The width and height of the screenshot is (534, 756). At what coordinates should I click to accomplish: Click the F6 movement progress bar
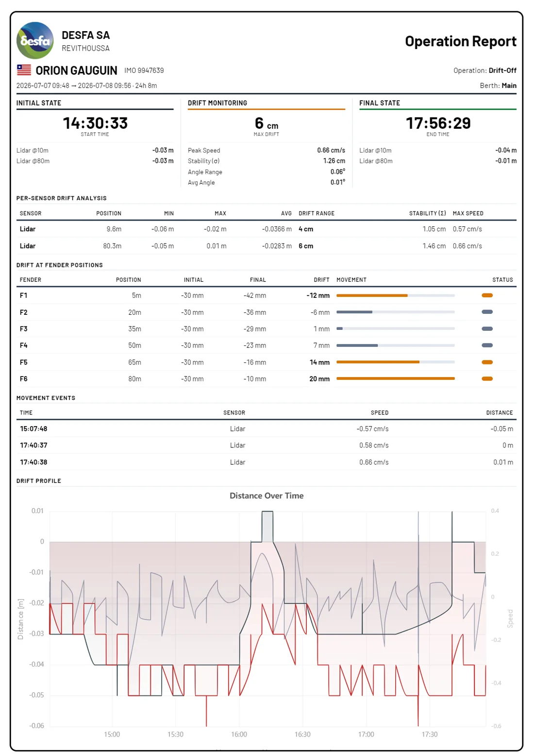coord(396,378)
